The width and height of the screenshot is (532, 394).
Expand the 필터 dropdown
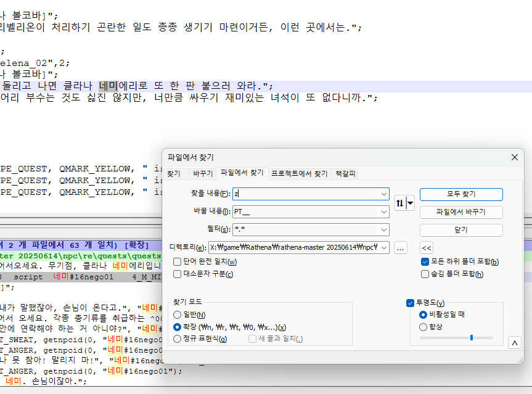click(x=383, y=230)
